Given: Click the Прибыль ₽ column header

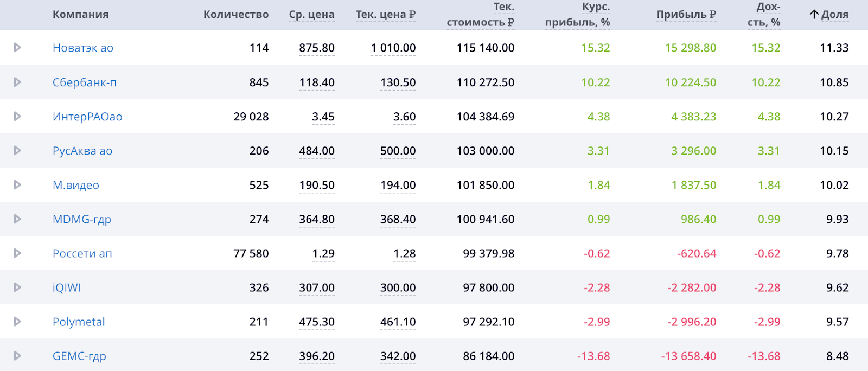Looking at the screenshot, I should [x=686, y=15].
